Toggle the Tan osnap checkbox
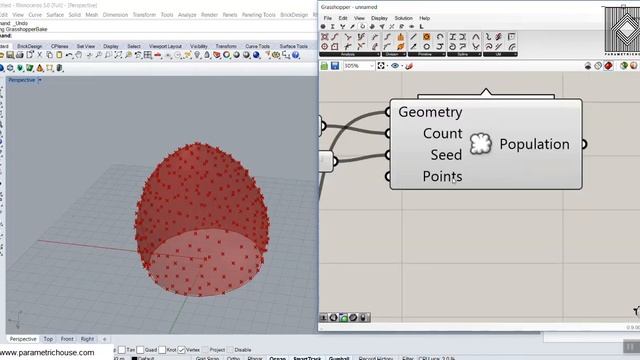This screenshot has height=360, width=640. tap(122, 350)
